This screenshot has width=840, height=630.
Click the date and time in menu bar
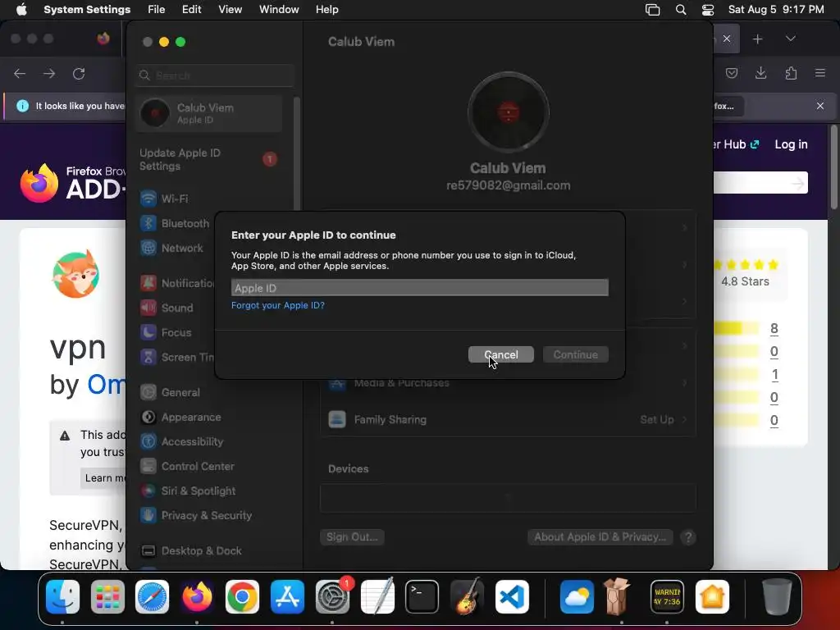[776, 9]
